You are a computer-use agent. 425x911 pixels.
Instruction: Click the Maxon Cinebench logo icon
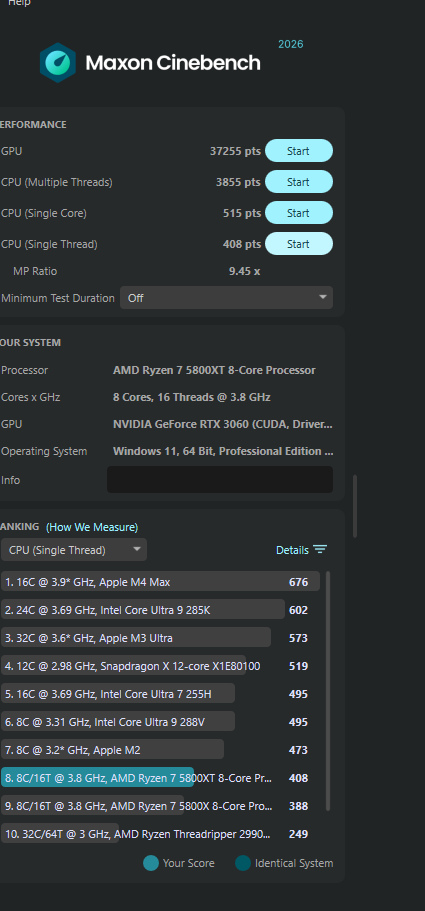[57, 63]
